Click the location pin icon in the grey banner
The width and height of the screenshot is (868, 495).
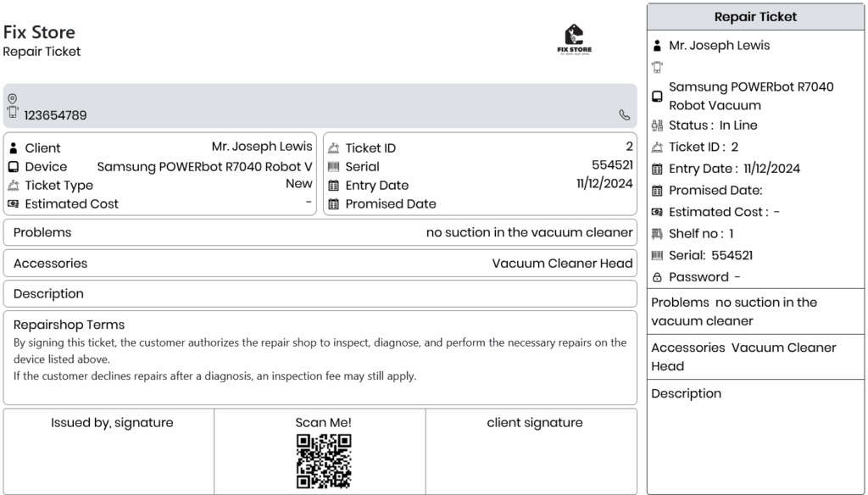pos(12,98)
